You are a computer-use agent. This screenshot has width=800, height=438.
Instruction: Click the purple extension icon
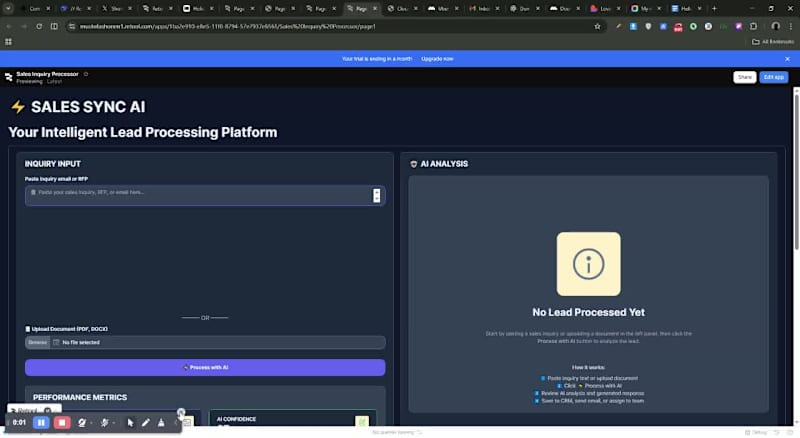tap(738, 26)
